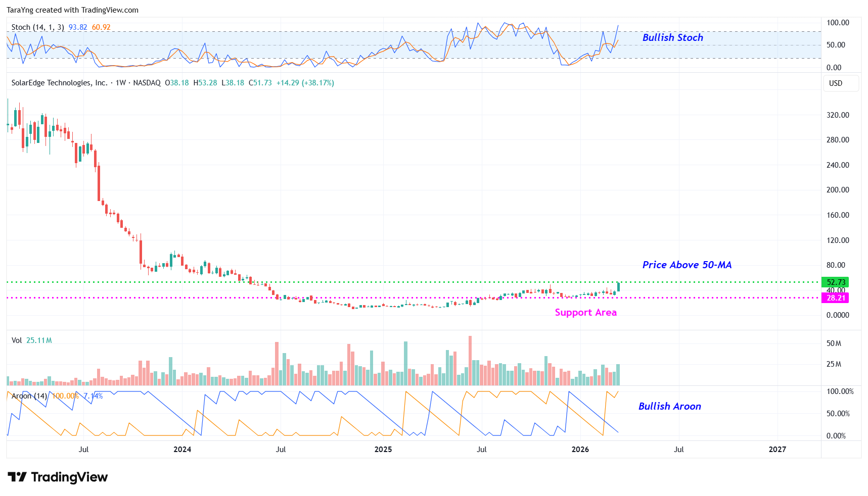Image resolution: width=868 pixels, height=496 pixels.
Task: Click the 2025 label on time axis
Action: (383, 450)
